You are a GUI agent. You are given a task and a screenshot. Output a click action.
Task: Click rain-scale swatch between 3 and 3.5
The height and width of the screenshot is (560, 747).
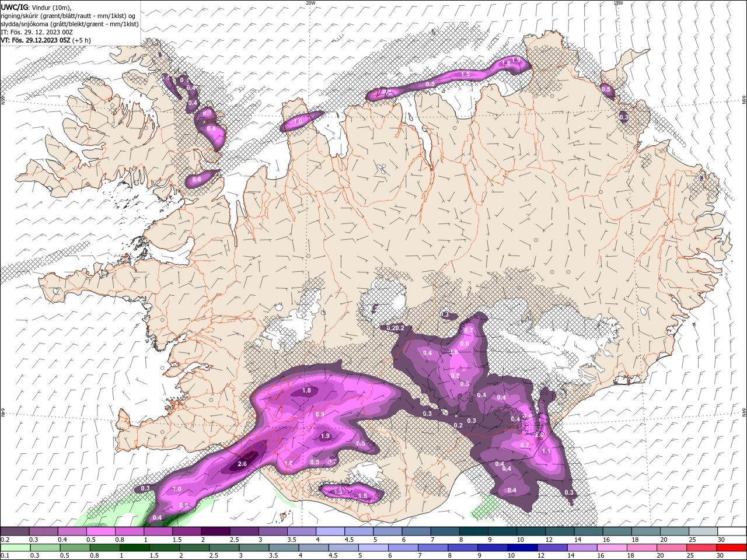pyautogui.click(x=254, y=548)
